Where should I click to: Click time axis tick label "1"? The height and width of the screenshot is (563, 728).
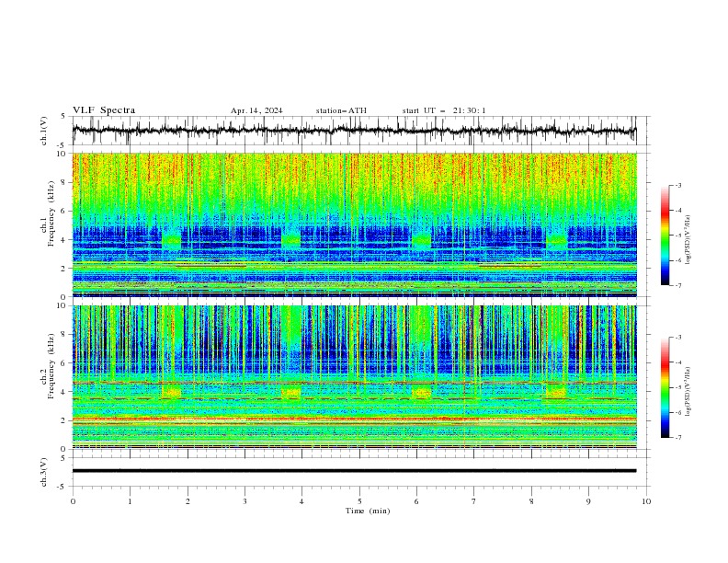tap(130, 501)
